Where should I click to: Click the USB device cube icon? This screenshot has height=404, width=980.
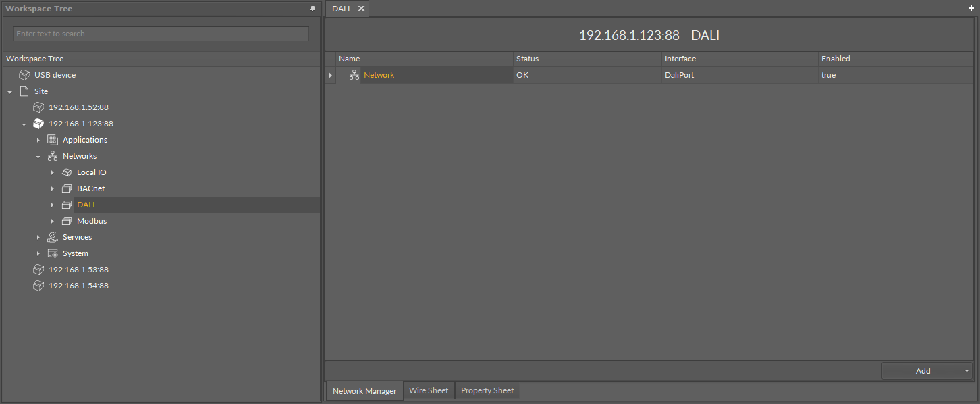pyautogui.click(x=24, y=75)
